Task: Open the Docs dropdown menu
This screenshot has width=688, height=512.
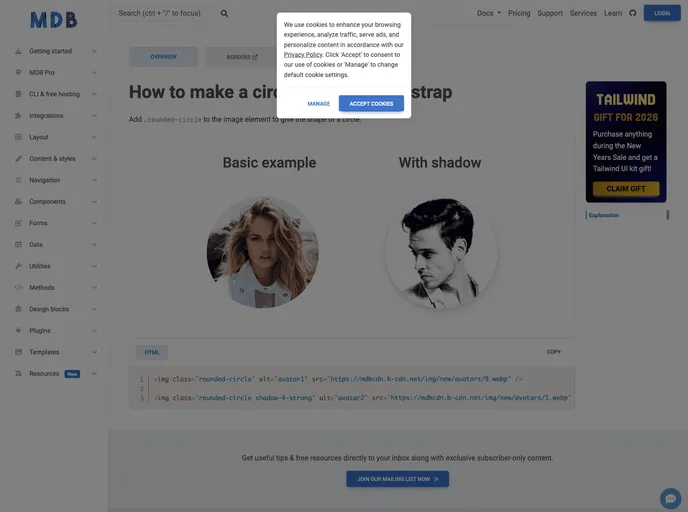Action: (x=489, y=13)
